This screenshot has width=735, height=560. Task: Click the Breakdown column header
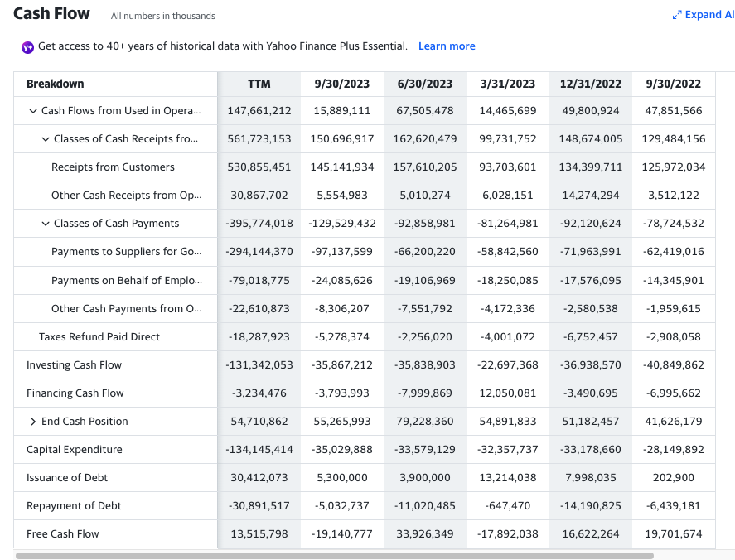pos(55,84)
